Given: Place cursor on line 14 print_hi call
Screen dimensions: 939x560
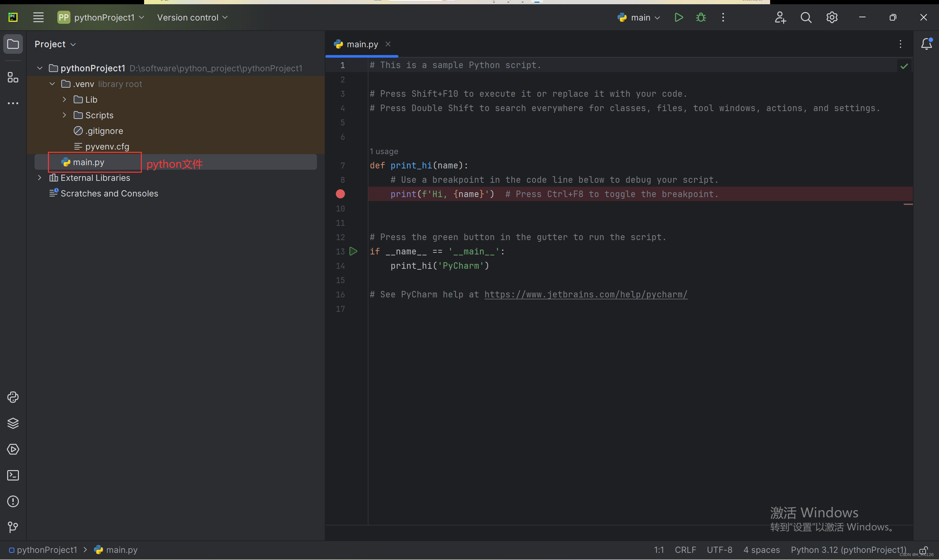Looking at the screenshot, I should click(x=440, y=266).
